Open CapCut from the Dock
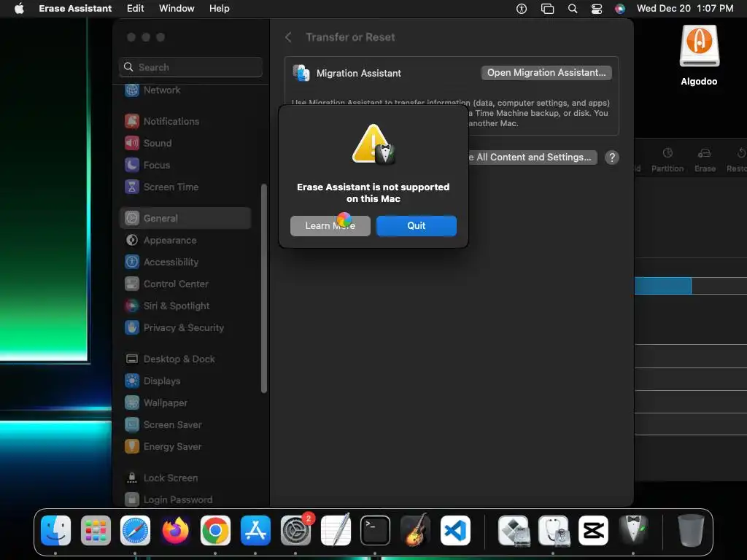Screen dimensions: 747x560 593,530
